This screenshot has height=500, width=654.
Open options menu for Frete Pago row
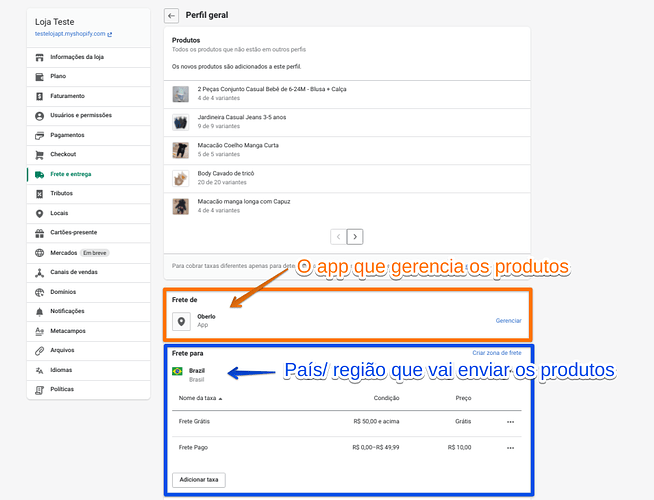coord(511,448)
